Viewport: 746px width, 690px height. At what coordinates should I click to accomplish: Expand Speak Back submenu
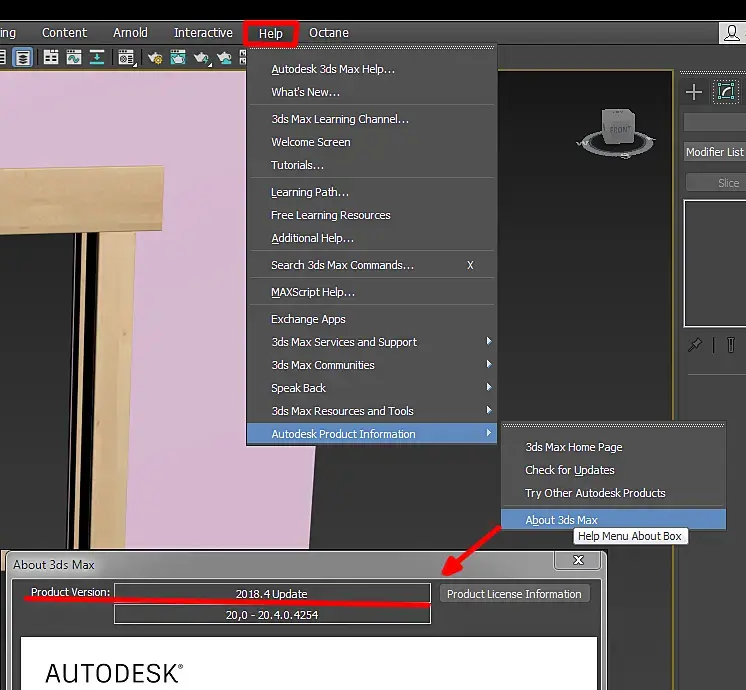372,388
